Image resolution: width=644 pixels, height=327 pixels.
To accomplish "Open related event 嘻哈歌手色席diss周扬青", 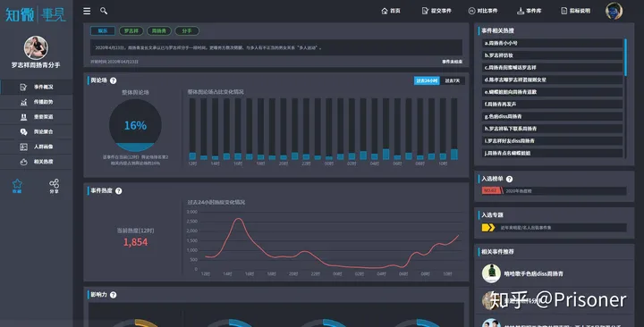I will click(533, 273).
